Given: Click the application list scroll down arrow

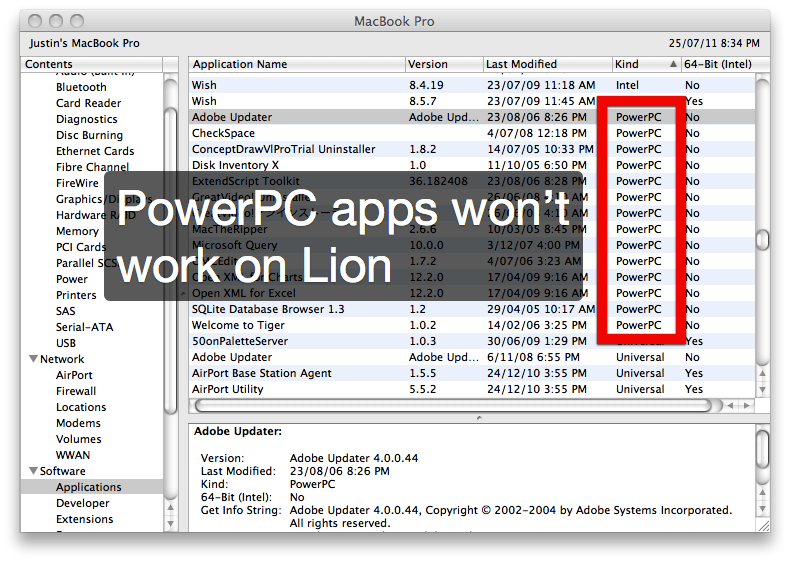Looking at the screenshot, I should click(763, 389).
